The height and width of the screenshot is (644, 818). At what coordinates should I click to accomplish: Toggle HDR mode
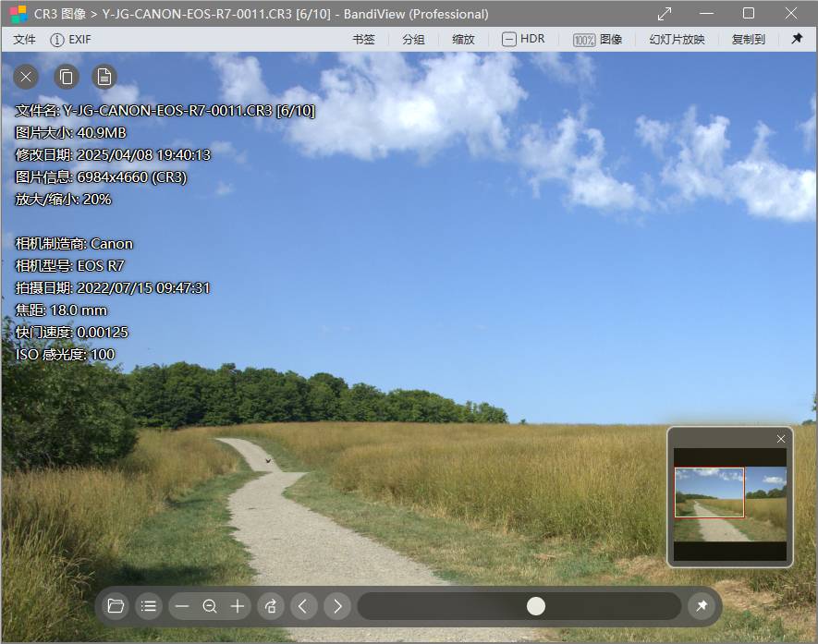click(x=523, y=39)
